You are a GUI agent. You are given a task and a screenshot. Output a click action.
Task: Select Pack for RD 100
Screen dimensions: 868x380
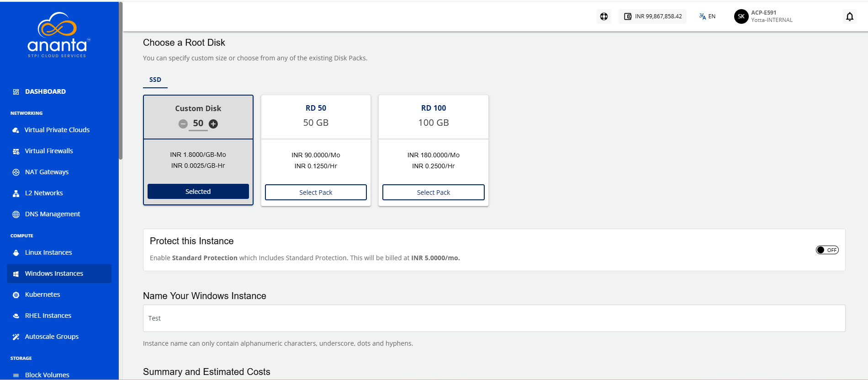[434, 193]
